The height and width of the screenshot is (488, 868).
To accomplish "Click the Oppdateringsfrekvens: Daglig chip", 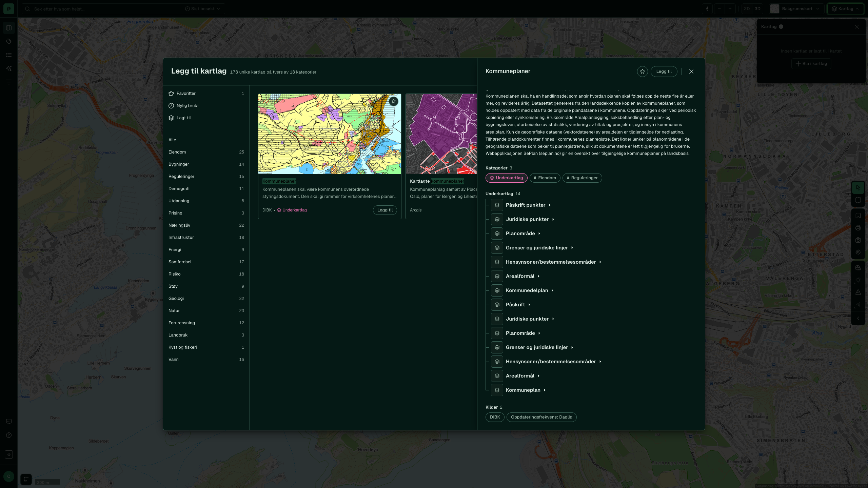I will coord(541,417).
